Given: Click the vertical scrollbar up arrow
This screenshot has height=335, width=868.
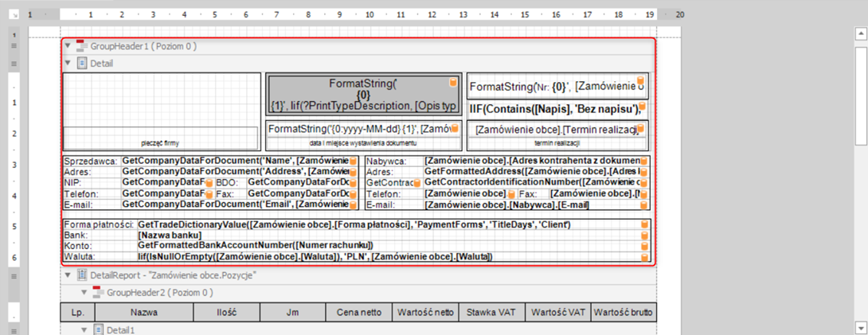Looking at the screenshot, I should (x=860, y=34).
